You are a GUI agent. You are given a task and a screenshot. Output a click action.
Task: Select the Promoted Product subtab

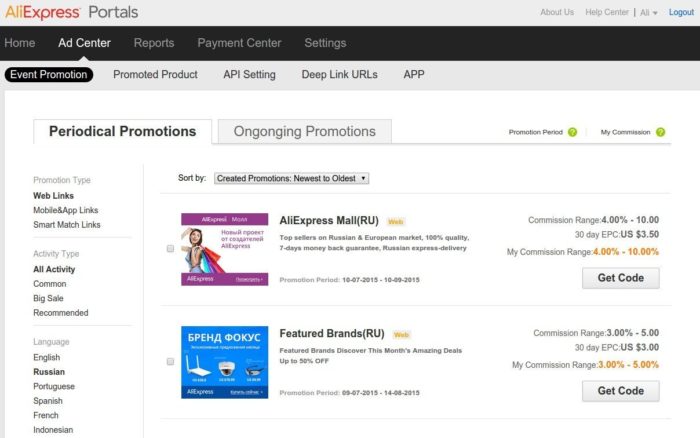click(x=155, y=75)
